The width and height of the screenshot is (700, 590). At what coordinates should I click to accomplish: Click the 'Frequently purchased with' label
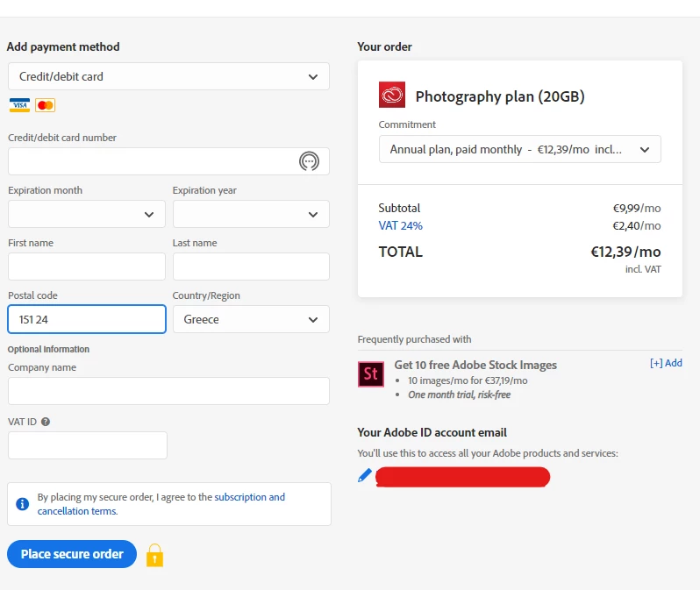[414, 339]
